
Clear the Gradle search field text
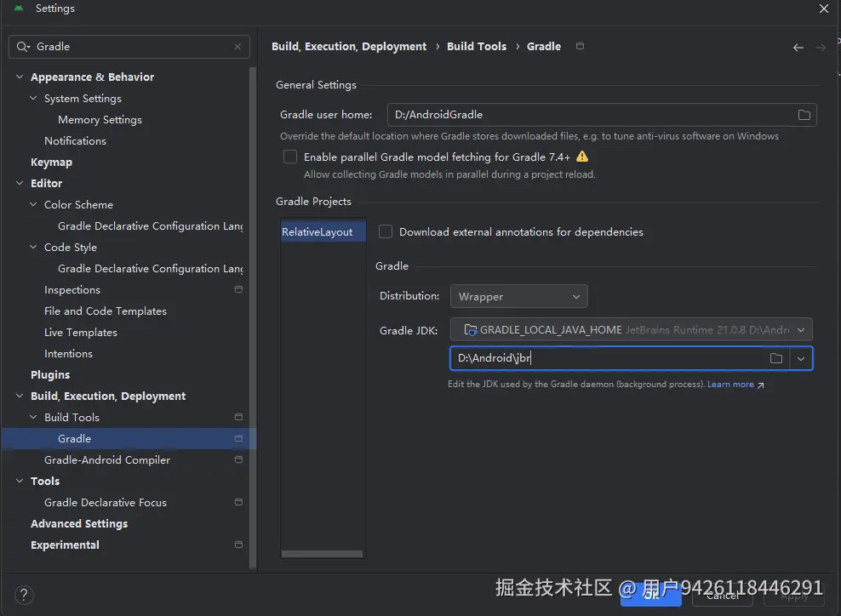point(237,47)
